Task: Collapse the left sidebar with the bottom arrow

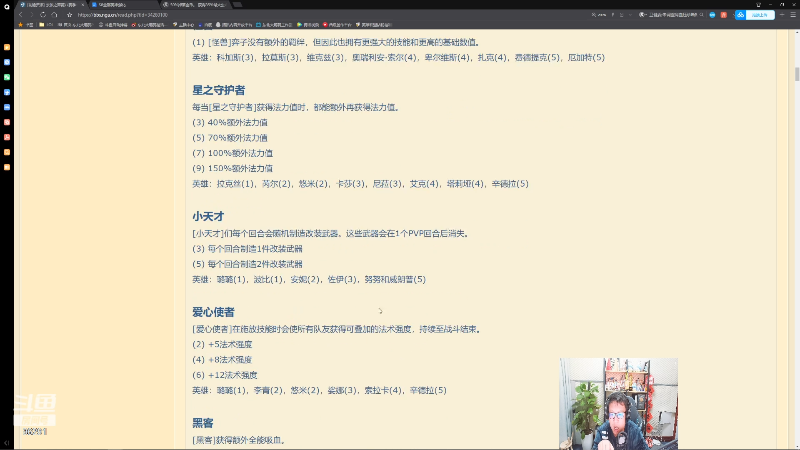Action: click(7, 443)
